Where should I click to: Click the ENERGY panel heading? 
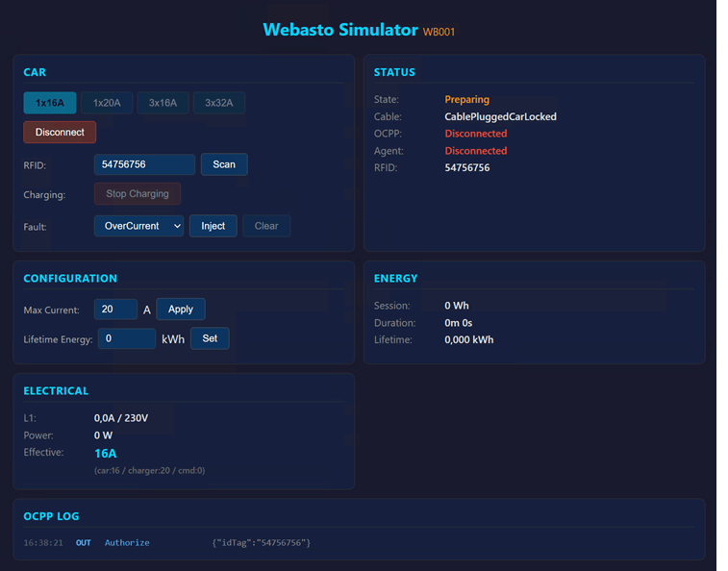[x=396, y=279]
